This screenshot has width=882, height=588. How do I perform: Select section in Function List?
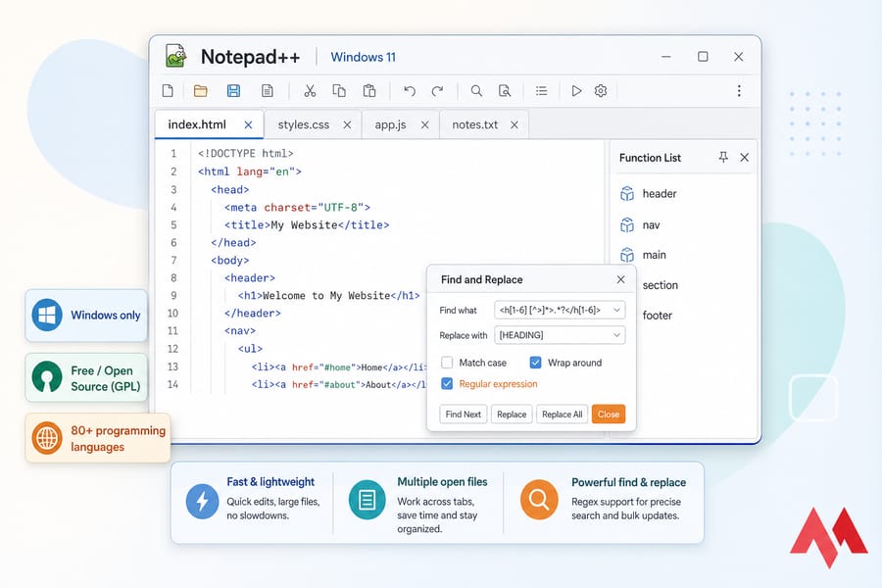coord(660,285)
